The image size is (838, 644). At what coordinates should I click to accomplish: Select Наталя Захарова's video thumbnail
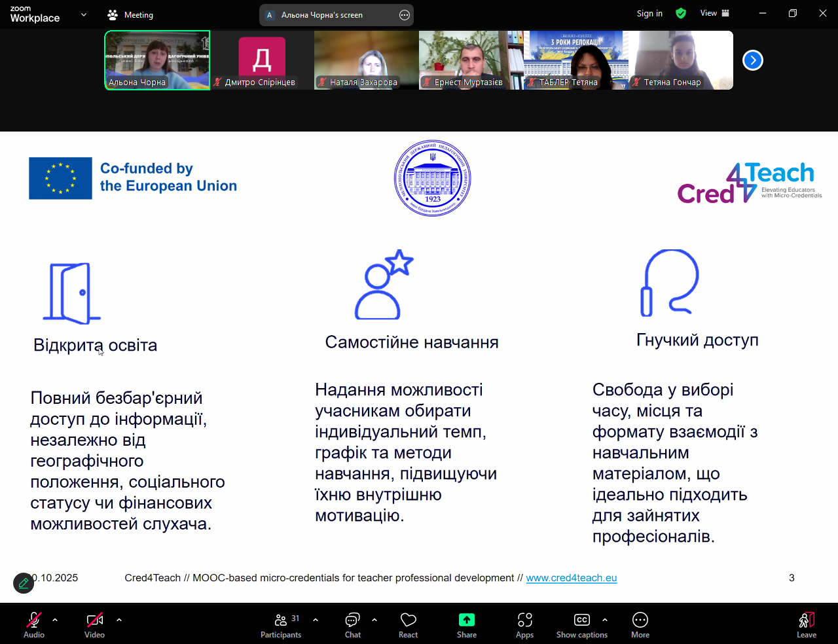tap(367, 60)
